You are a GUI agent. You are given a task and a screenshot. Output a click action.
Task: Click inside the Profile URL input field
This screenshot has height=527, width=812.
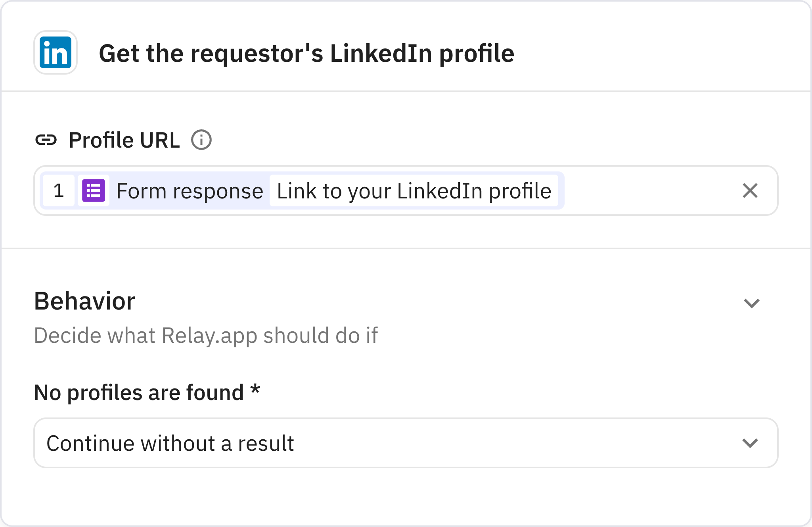(x=634, y=191)
